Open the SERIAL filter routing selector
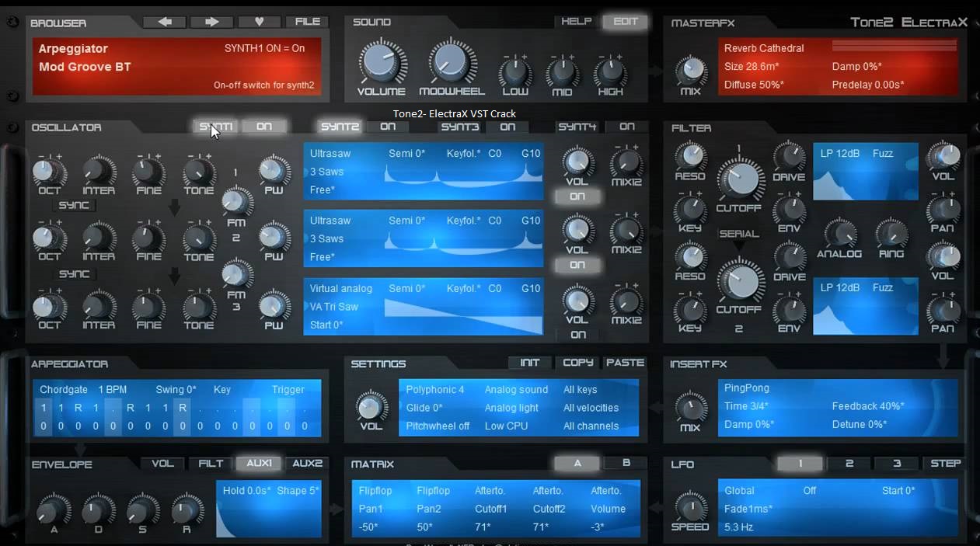 coord(739,233)
